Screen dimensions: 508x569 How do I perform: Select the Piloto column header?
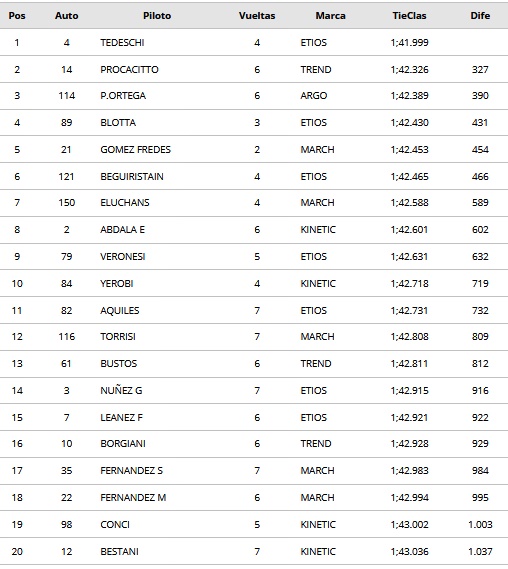pos(157,16)
